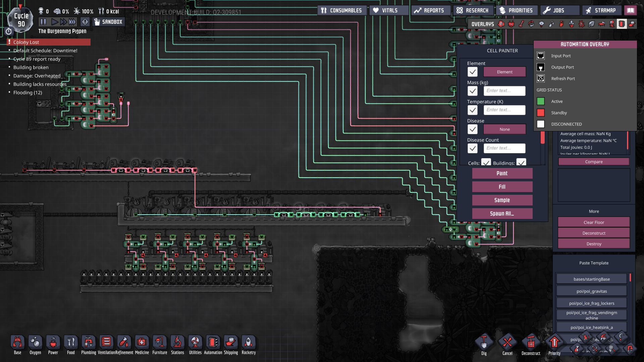Open the Disease None dropdown
Screen dimensions: 644x362
(504, 129)
